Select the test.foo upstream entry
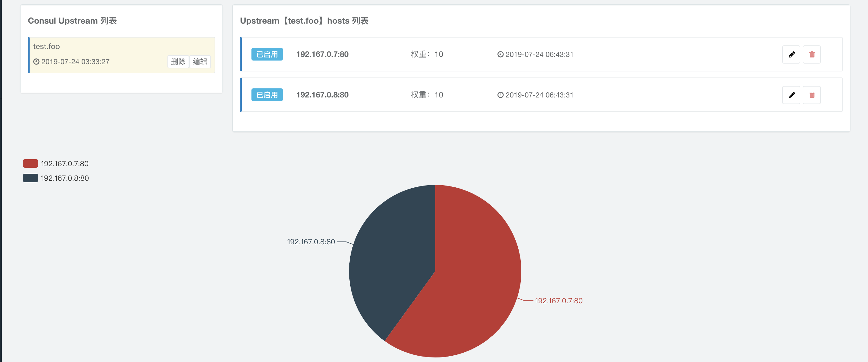Viewport: 868px width, 362px height. coord(47,46)
